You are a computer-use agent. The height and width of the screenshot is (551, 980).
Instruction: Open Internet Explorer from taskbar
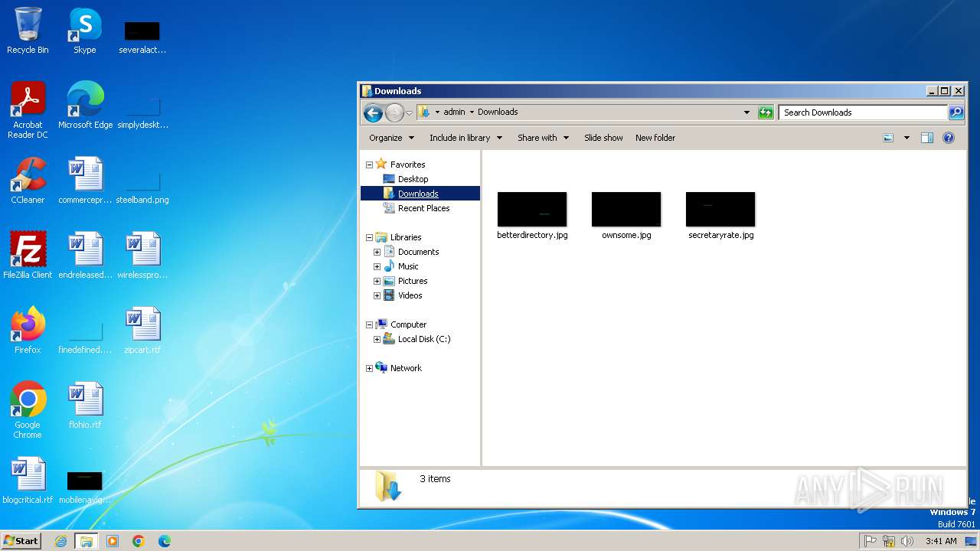[x=61, y=541]
